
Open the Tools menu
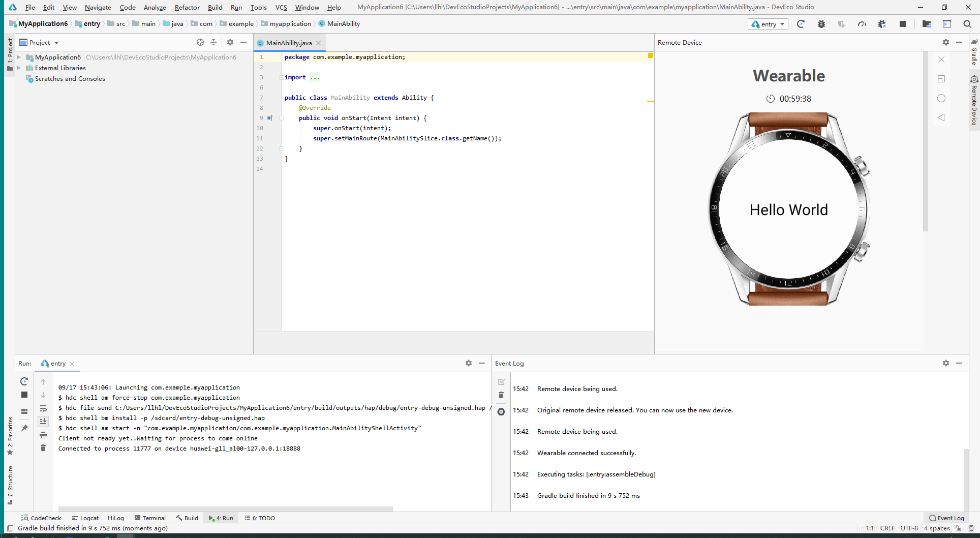pyautogui.click(x=258, y=7)
